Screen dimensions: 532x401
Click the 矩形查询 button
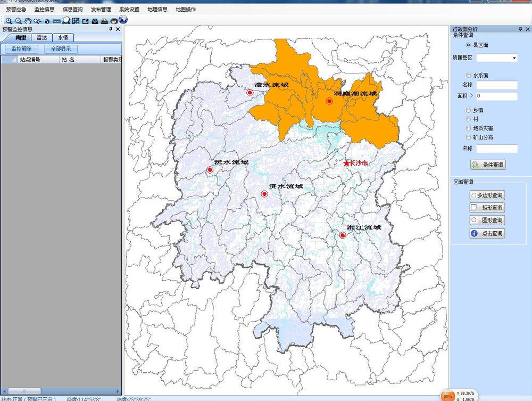[x=487, y=208]
